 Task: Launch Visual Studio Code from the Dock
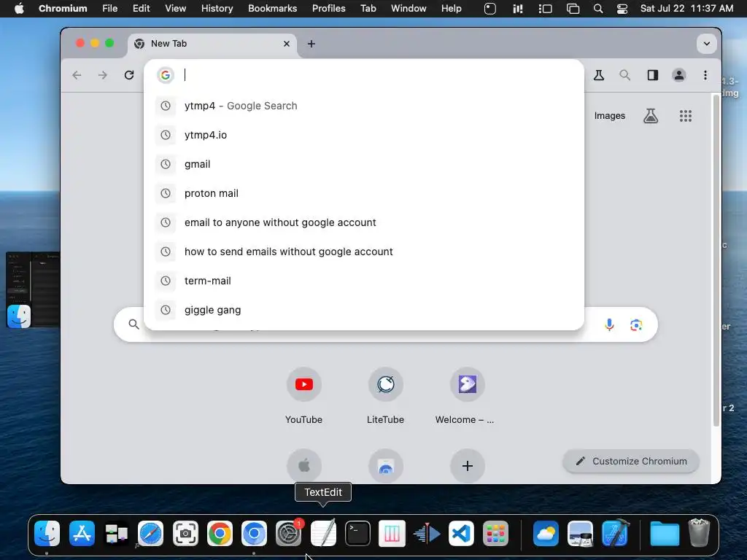click(x=461, y=533)
